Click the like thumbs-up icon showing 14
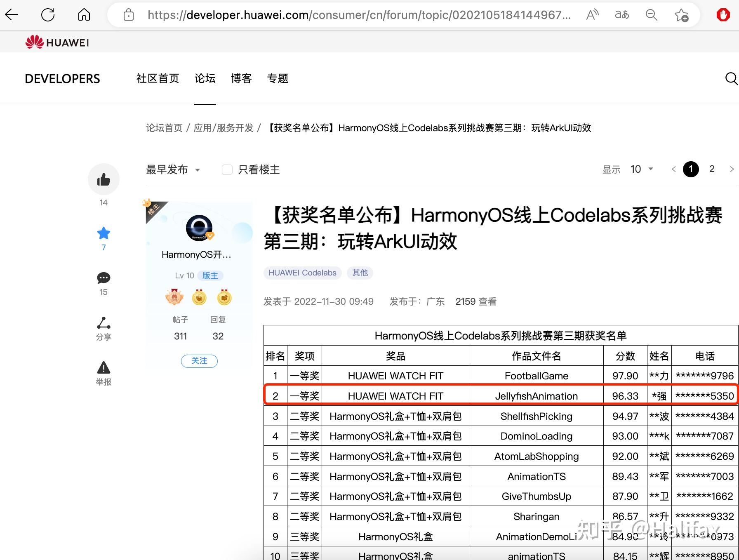739x560 pixels. (x=104, y=179)
